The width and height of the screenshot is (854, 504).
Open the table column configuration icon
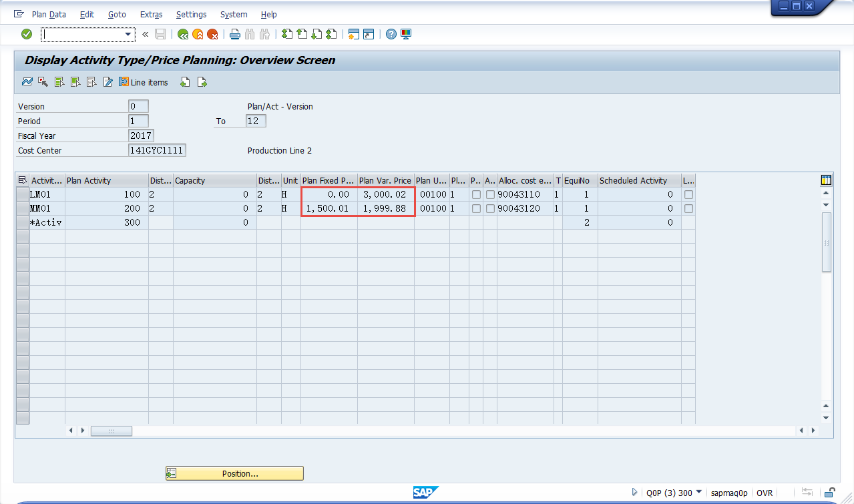(826, 180)
